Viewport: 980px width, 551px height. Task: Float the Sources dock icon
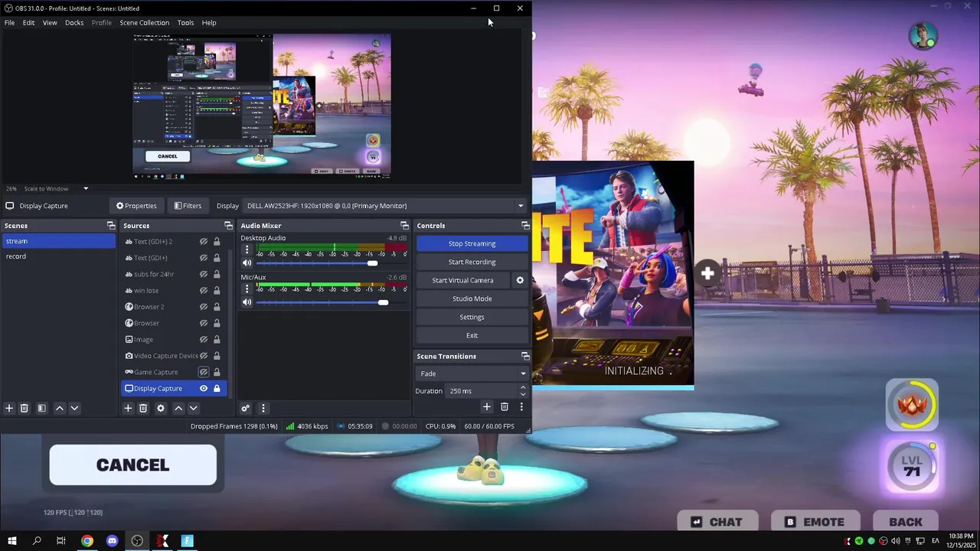[228, 226]
